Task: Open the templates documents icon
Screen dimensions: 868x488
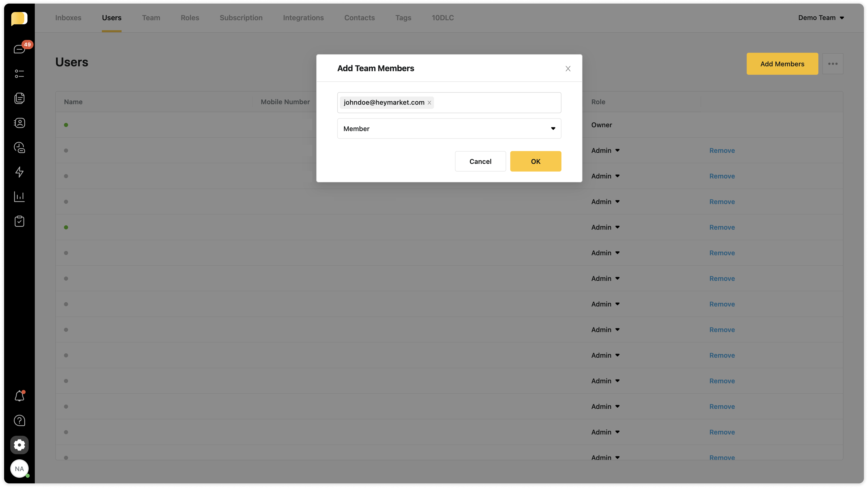Action: [19, 98]
